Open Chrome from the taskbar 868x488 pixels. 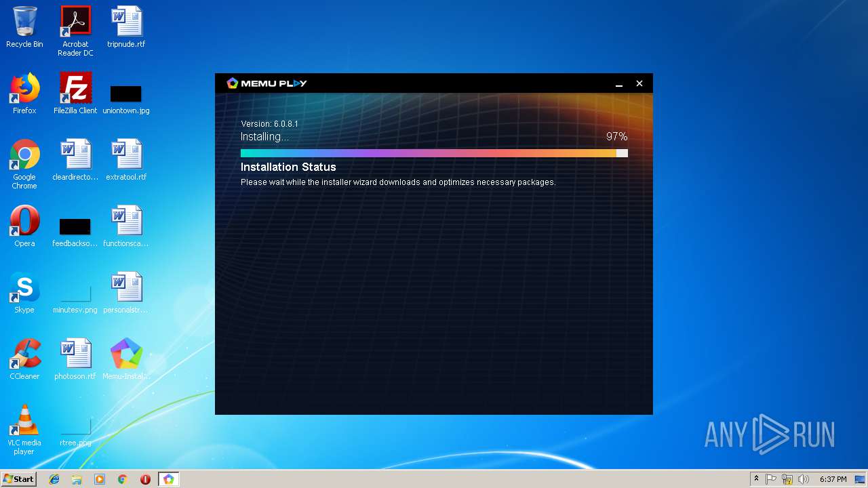[123, 479]
